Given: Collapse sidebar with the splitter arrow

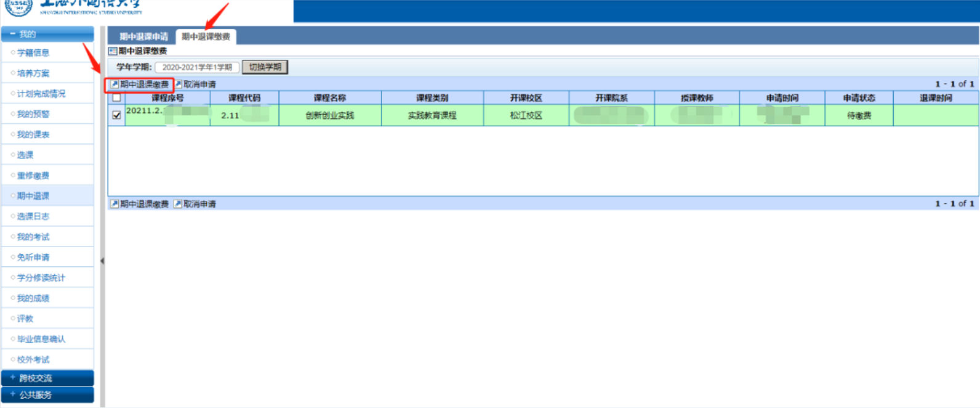Looking at the screenshot, I should click(x=102, y=261).
